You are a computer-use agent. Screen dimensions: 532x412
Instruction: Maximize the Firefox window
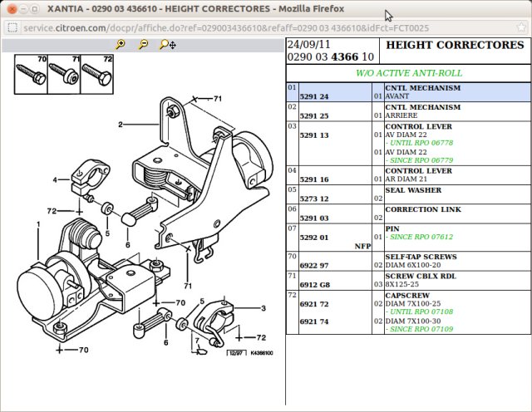coord(35,9)
